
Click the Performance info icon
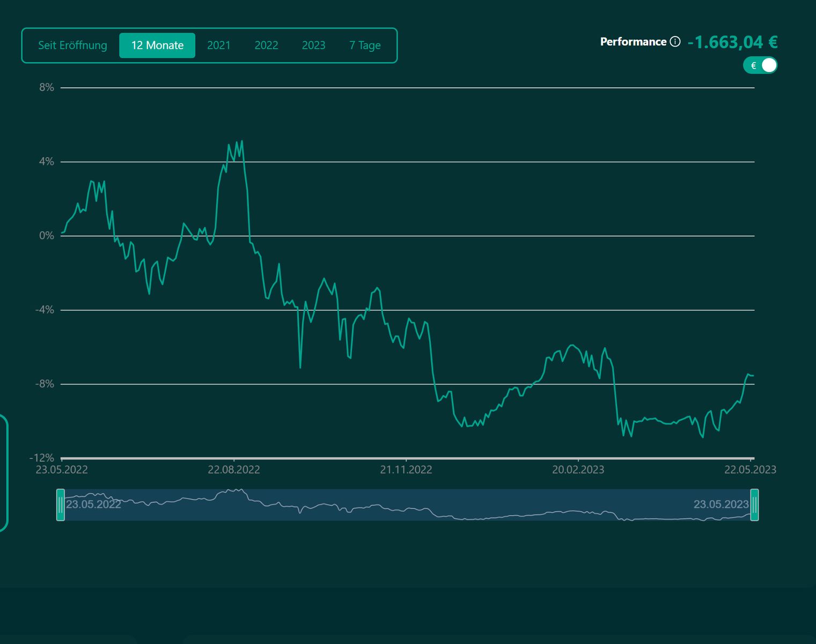tap(675, 42)
